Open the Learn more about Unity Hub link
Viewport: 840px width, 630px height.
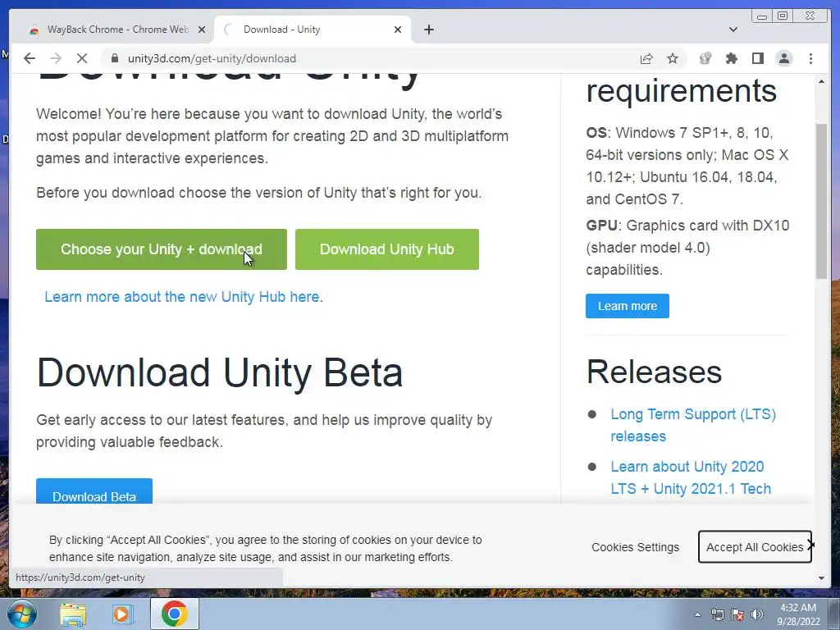tap(184, 297)
